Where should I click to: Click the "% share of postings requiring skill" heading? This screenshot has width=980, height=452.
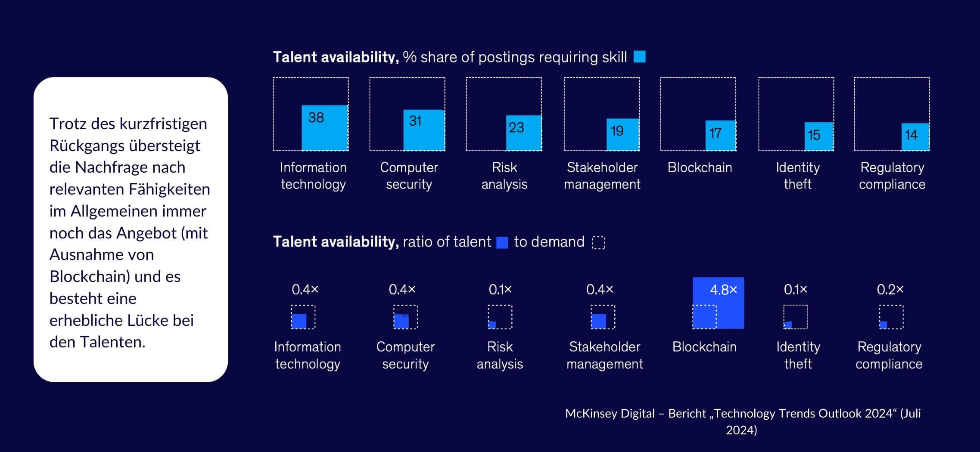(x=515, y=57)
